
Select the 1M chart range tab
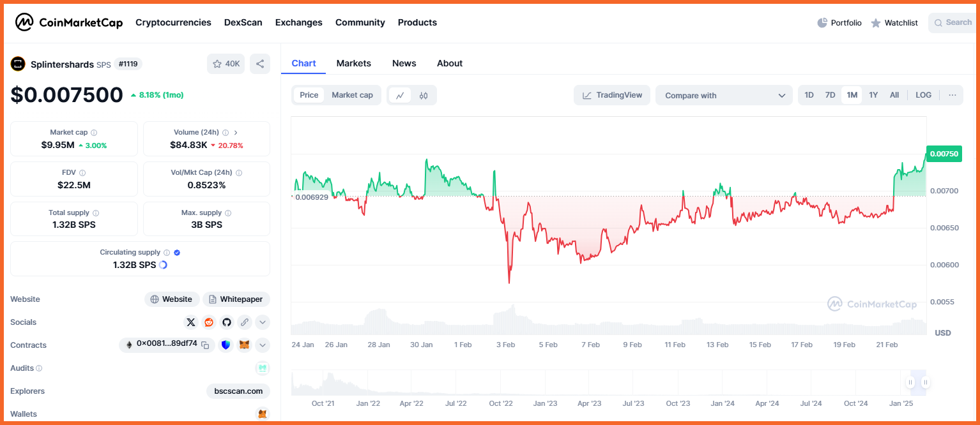coord(852,95)
